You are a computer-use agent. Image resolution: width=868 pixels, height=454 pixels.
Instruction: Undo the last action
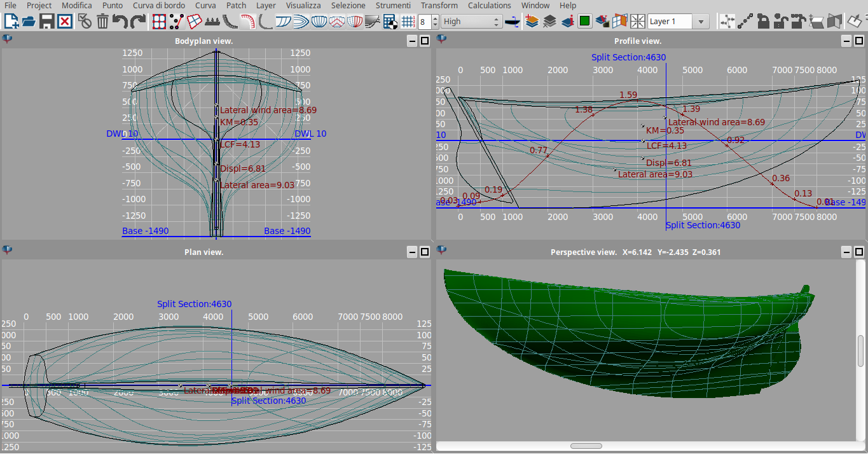pyautogui.click(x=120, y=21)
